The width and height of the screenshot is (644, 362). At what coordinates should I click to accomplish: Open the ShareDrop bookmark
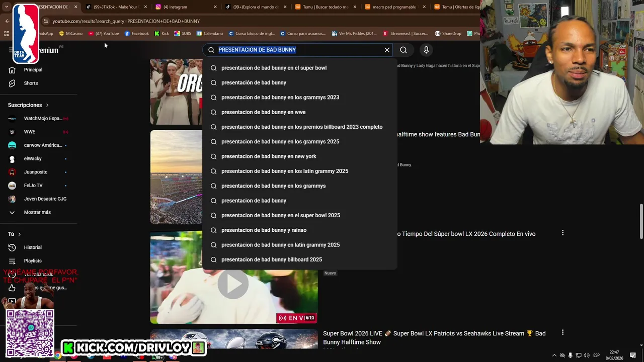click(x=448, y=34)
